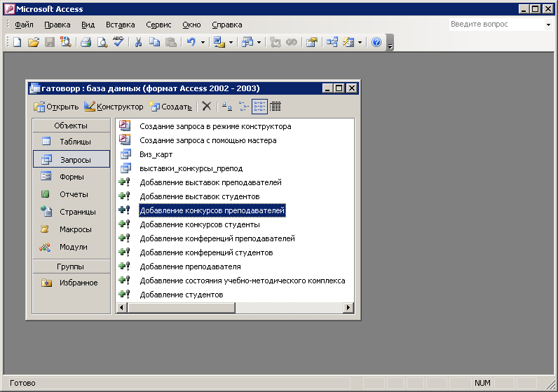This screenshot has width=558, height=392.
Task: Click the Open folder toolbar icon
Action: (x=34, y=42)
